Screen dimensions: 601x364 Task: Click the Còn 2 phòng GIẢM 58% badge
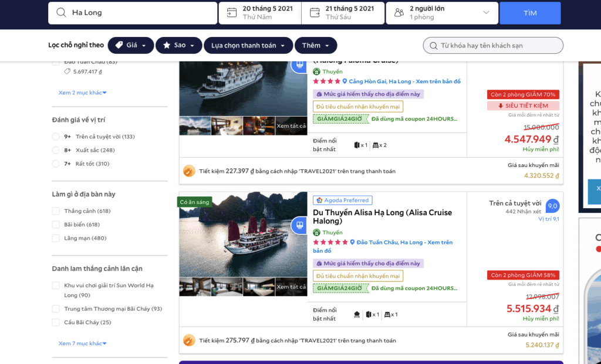523,275
